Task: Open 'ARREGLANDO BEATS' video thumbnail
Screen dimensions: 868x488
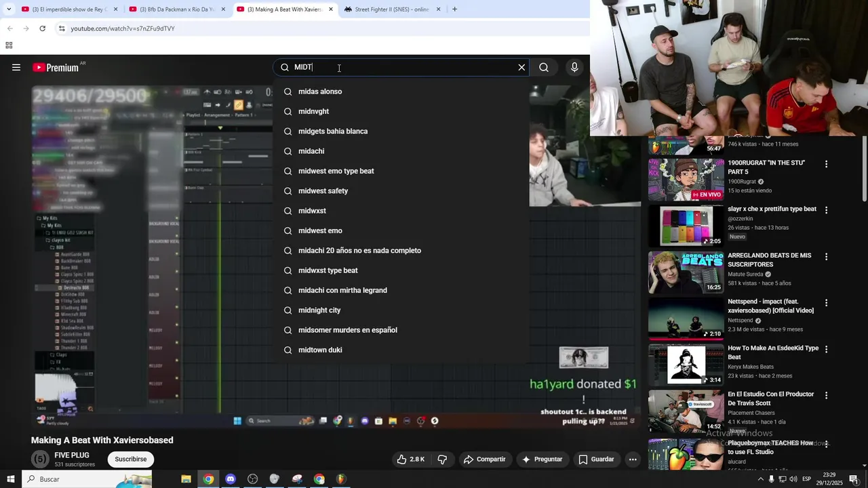Action: [x=686, y=272]
